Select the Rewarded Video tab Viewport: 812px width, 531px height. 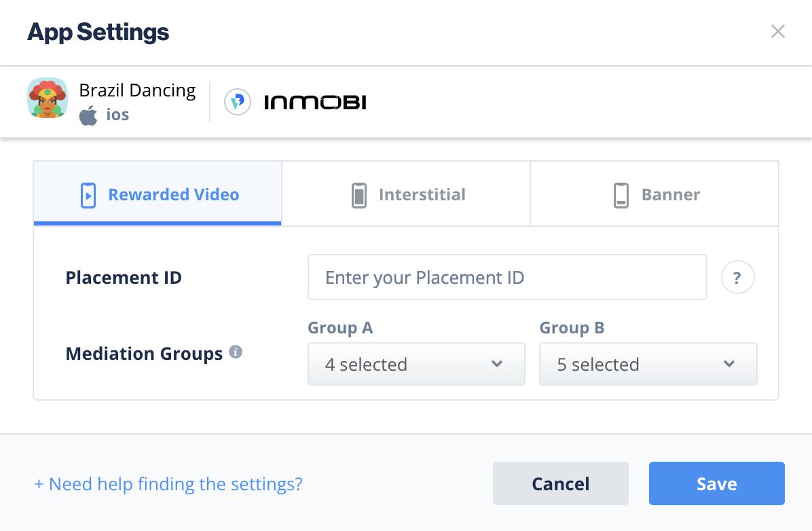(158, 194)
